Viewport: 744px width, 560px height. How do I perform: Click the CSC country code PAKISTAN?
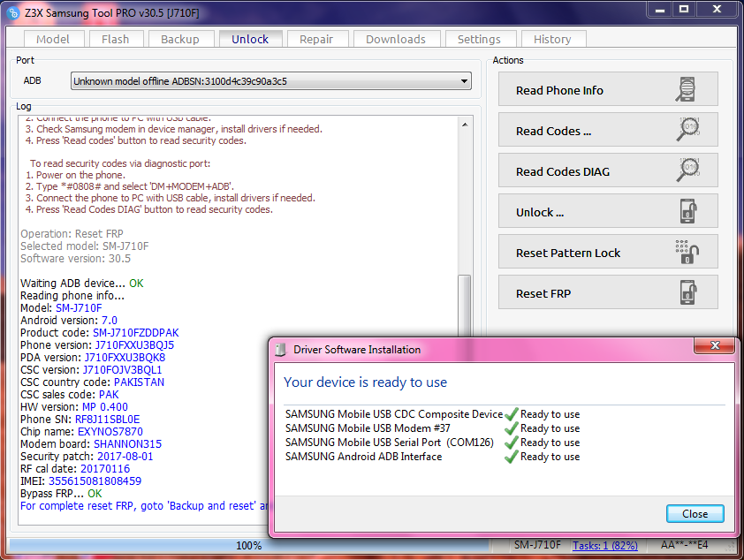(139, 382)
